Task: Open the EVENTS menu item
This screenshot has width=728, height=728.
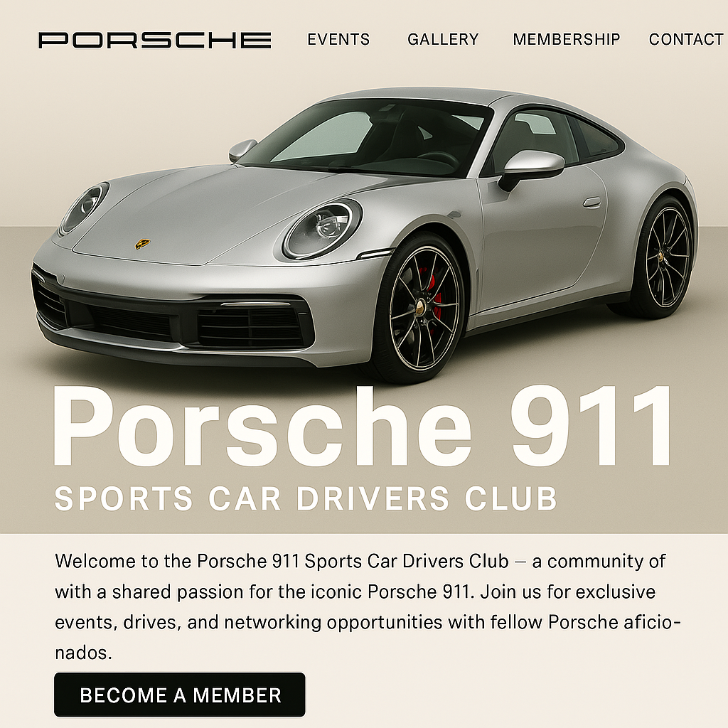Action: coord(338,40)
